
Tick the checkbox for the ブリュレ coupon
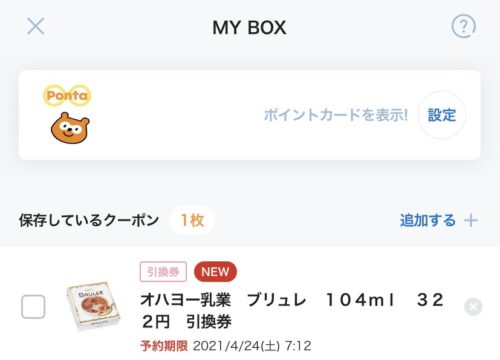click(33, 307)
